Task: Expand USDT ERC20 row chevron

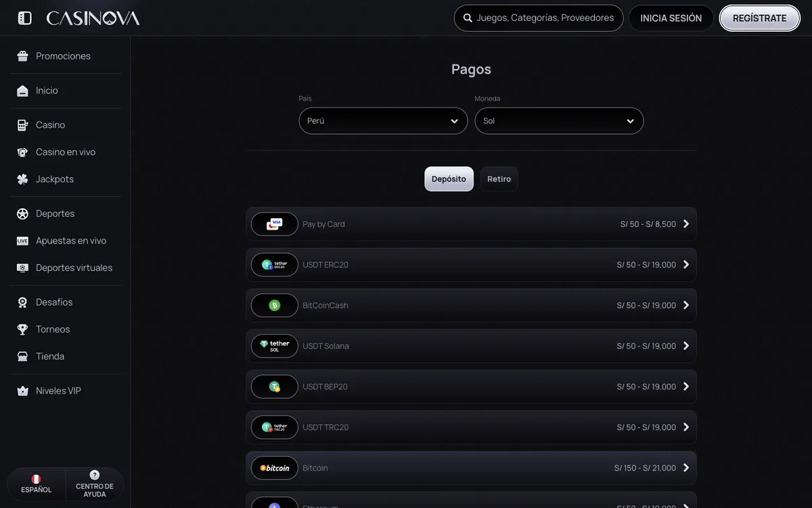Action: pos(686,265)
